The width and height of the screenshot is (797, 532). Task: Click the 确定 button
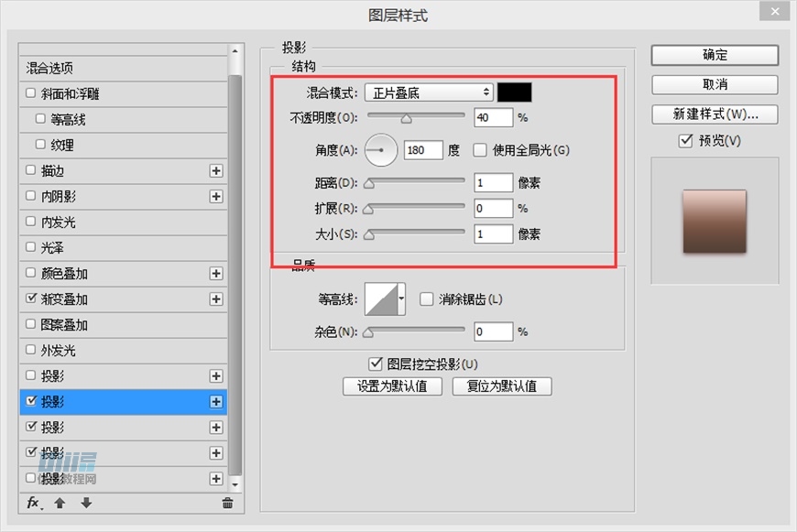715,55
